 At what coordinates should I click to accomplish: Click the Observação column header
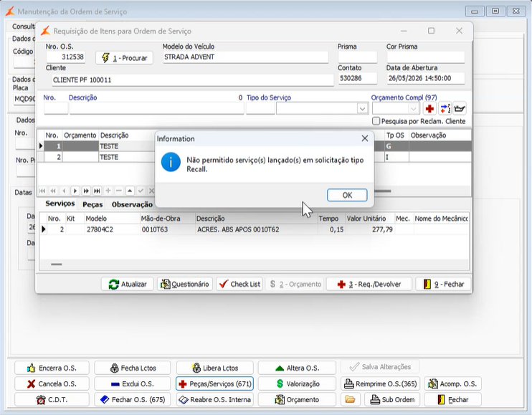coord(440,135)
